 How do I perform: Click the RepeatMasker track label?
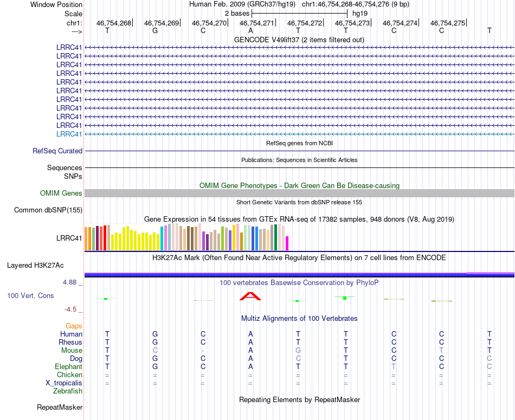tap(60, 407)
